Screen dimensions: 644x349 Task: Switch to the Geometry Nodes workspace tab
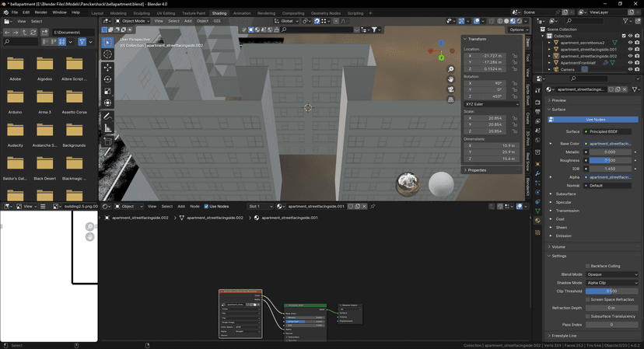326,13
